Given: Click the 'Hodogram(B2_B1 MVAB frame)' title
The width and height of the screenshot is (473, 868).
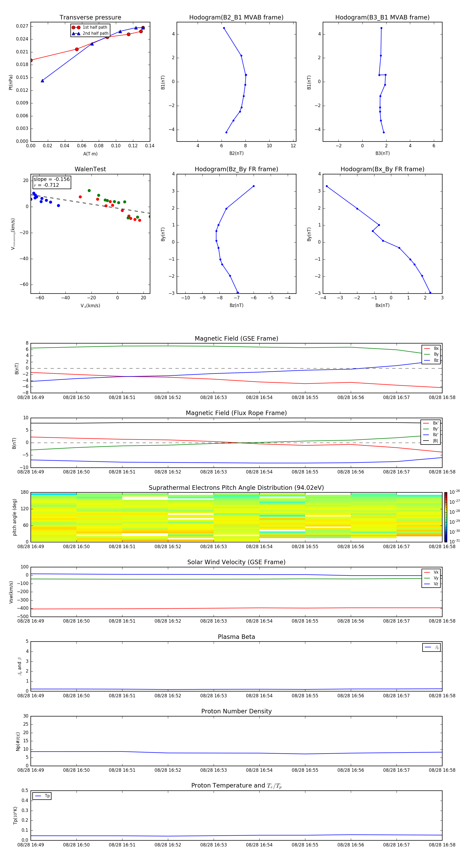Looking at the screenshot, I should (x=236, y=18).
